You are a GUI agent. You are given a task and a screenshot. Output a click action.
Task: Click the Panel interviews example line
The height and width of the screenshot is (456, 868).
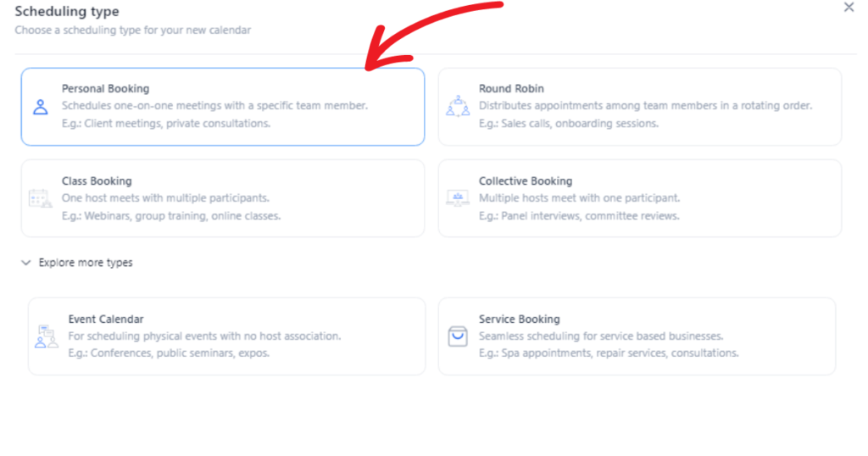pos(579,216)
